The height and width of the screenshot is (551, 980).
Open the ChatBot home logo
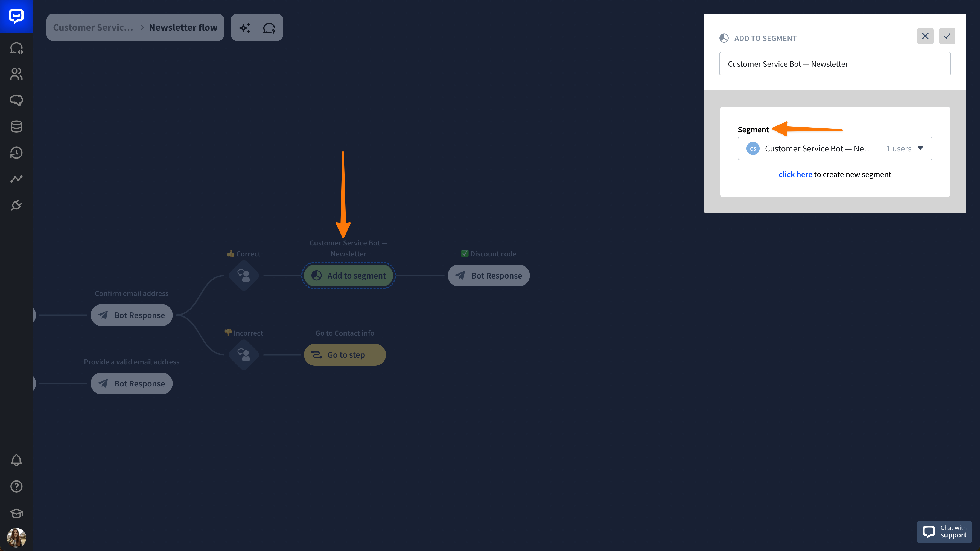click(16, 16)
